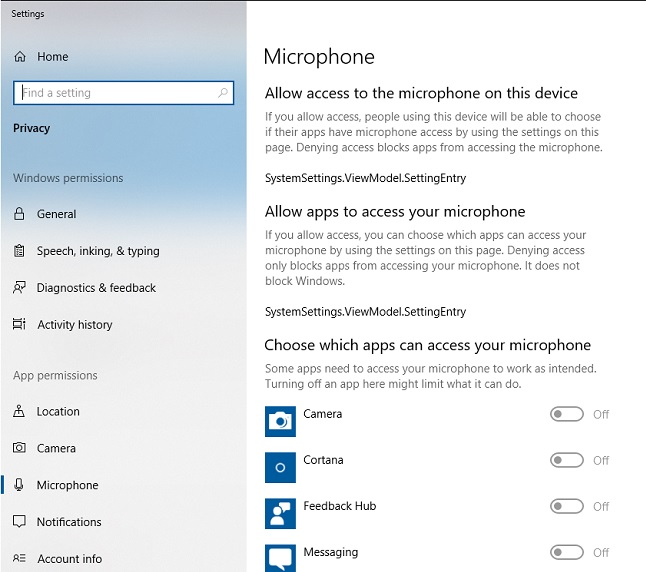The height and width of the screenshot is (572, 646).
Task: Open Location via its icon
Action: click(19, 411)
